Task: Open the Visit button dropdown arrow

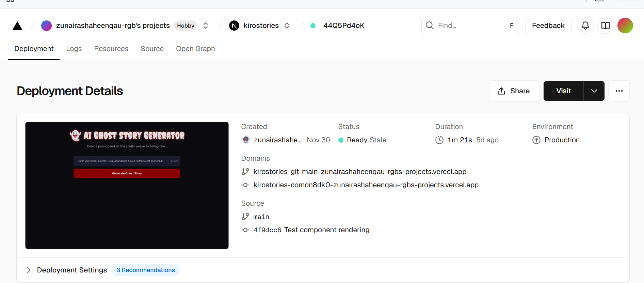Action: pyautogui.click(x=594, y=91)
